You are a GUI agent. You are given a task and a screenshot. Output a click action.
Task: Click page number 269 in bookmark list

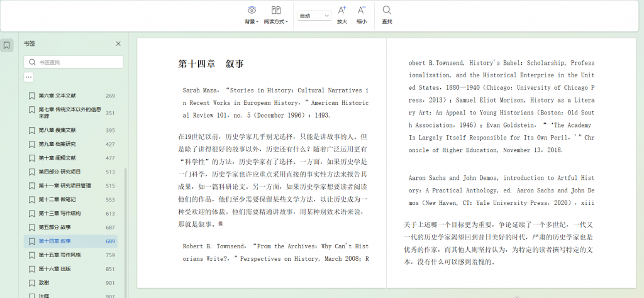(110, 96)
